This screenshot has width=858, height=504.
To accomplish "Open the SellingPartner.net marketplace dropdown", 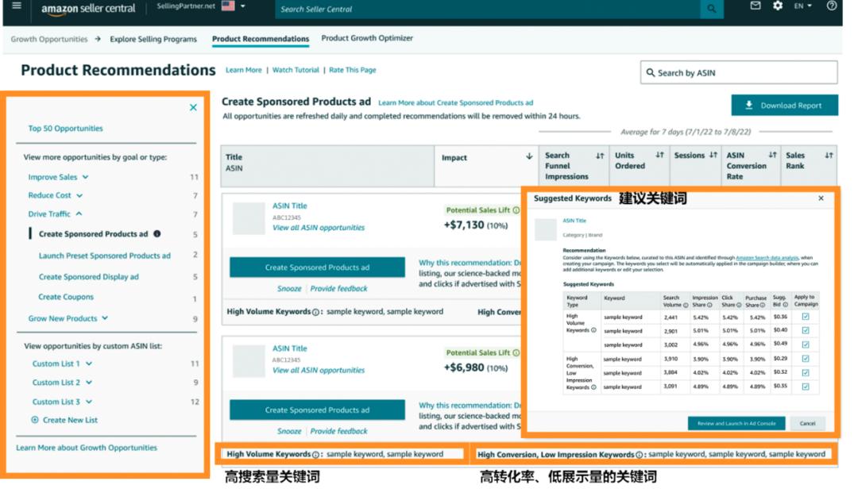I will pos(242,6).
